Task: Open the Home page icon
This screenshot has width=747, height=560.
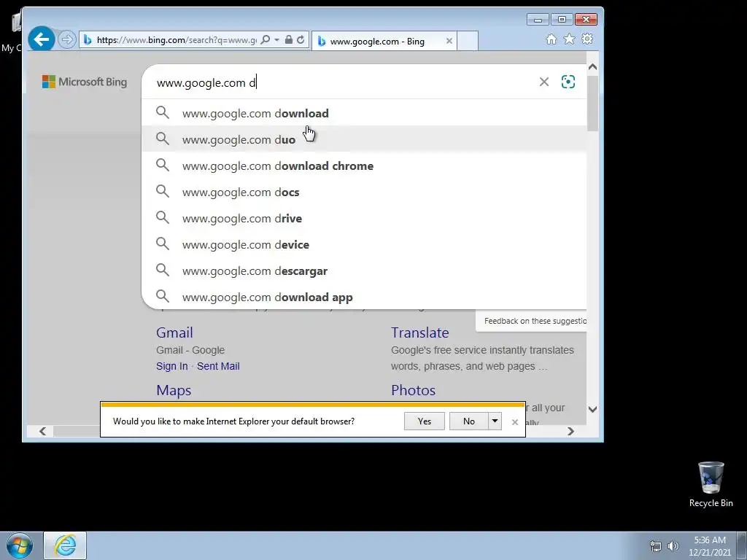Action: pos(551,39)
